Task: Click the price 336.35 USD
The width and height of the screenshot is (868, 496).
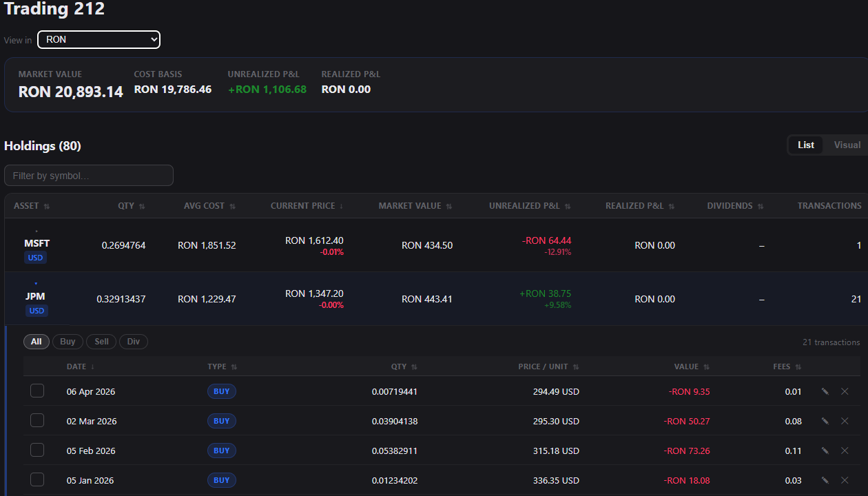Action: pyautogui.click(x=556, y=480)
